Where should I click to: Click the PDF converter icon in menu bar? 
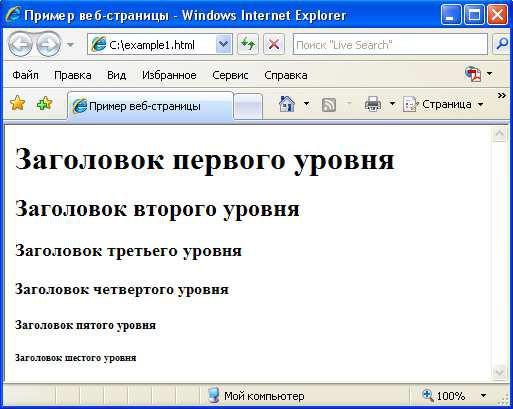click(473, 74)
